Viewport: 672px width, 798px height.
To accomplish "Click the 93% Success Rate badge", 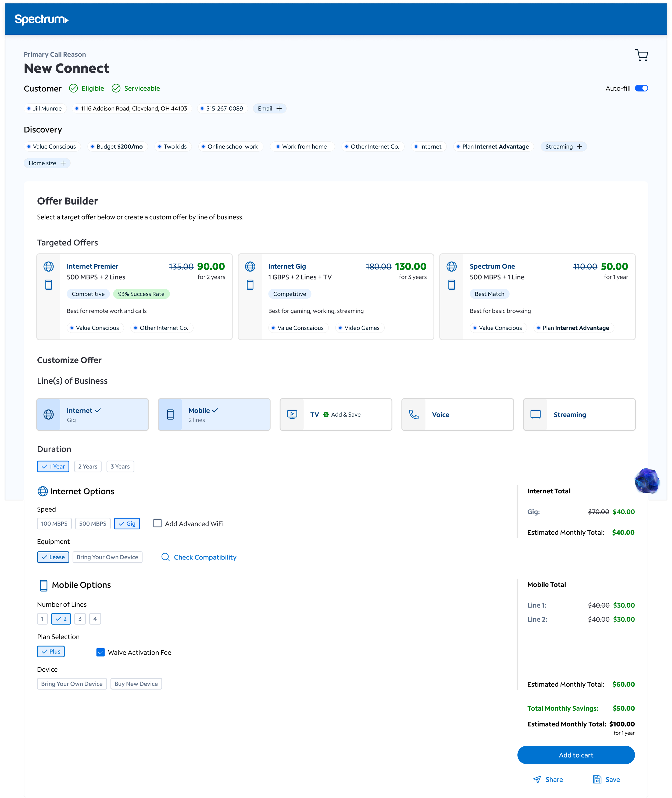I will [x=141, y=294].
